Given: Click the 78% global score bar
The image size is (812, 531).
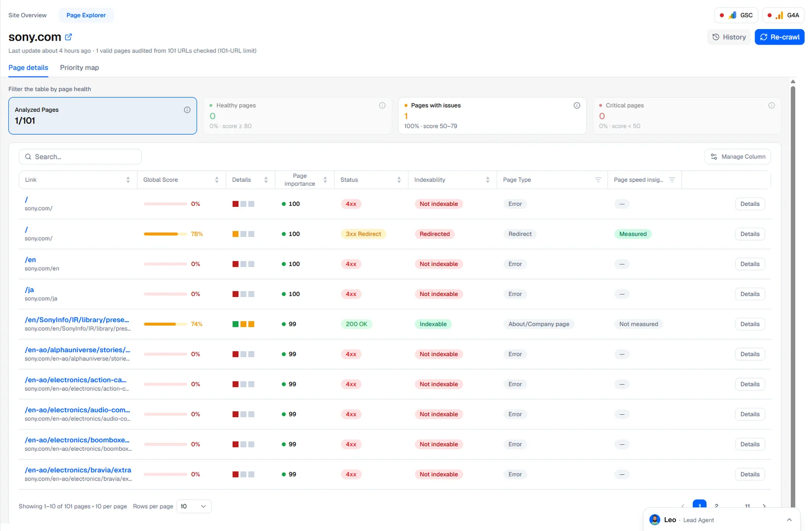Looking at the screenshot, I should tap(165, 234).
